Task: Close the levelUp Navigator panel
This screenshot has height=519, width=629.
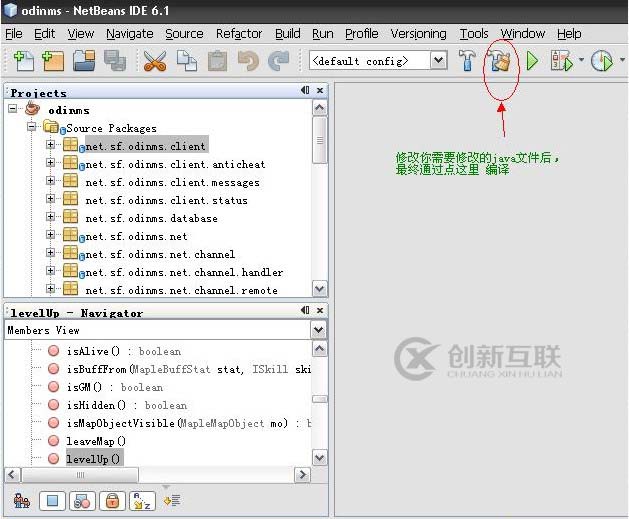Action: coord(320,310)
